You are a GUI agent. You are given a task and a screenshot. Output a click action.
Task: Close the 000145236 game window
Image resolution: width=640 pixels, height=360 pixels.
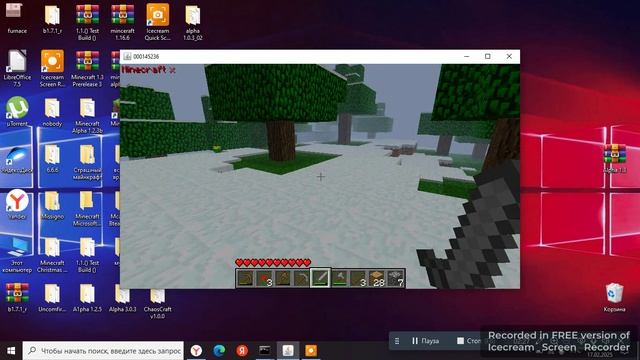pyautogui.click(x=509, y=56)
